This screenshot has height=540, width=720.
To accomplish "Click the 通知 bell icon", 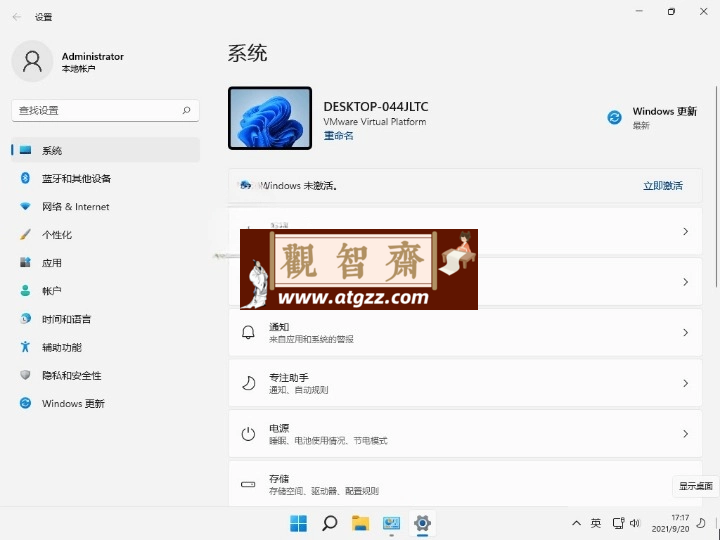I will (248, 332).
